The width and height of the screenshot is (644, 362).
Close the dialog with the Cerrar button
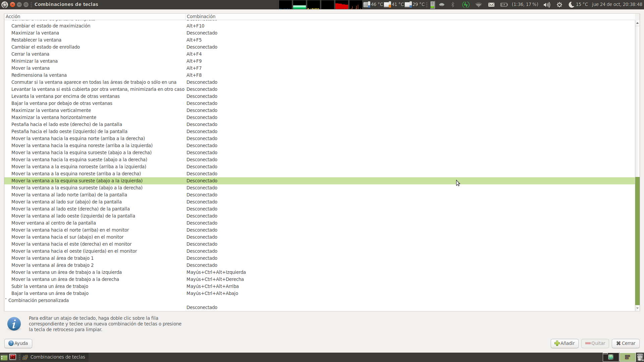626,343
